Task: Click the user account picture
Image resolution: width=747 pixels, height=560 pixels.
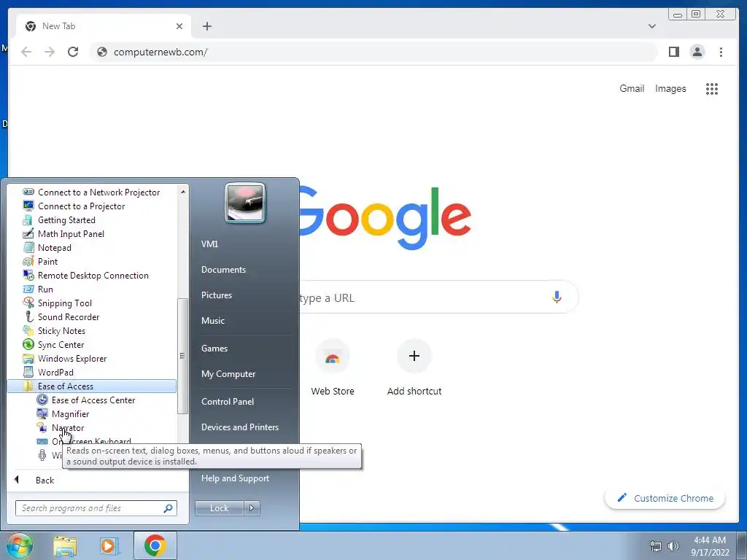Action: (245, 203)
